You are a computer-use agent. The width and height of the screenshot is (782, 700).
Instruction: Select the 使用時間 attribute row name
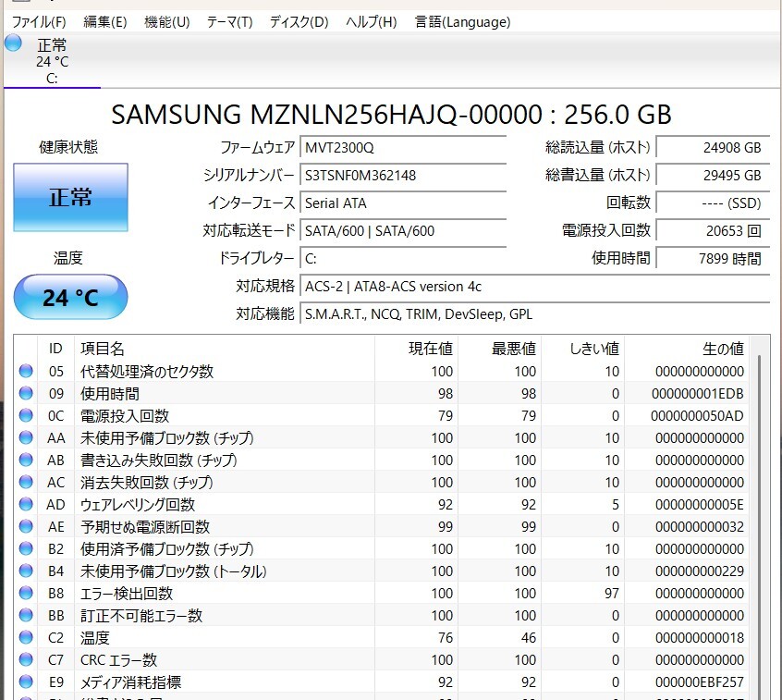pos(110,394)
